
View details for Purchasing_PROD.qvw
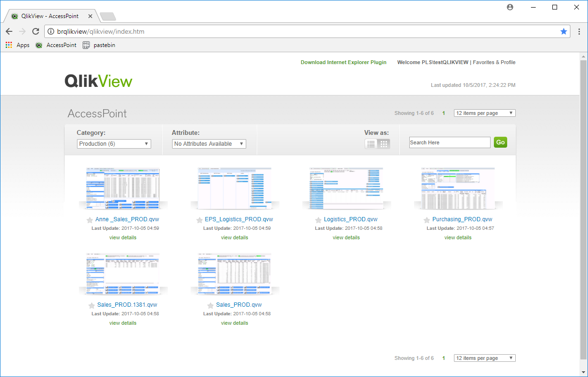(458, 237)
